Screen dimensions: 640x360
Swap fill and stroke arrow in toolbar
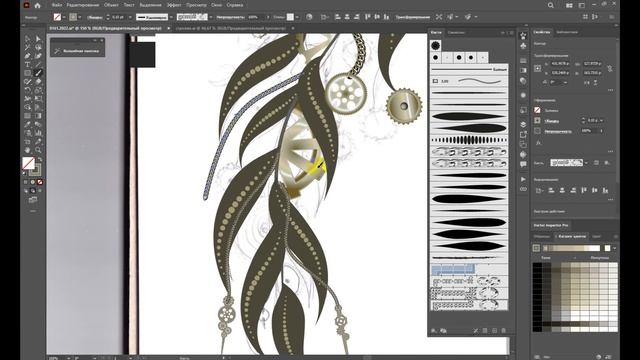pyautogui.click(x=40, y=160)
